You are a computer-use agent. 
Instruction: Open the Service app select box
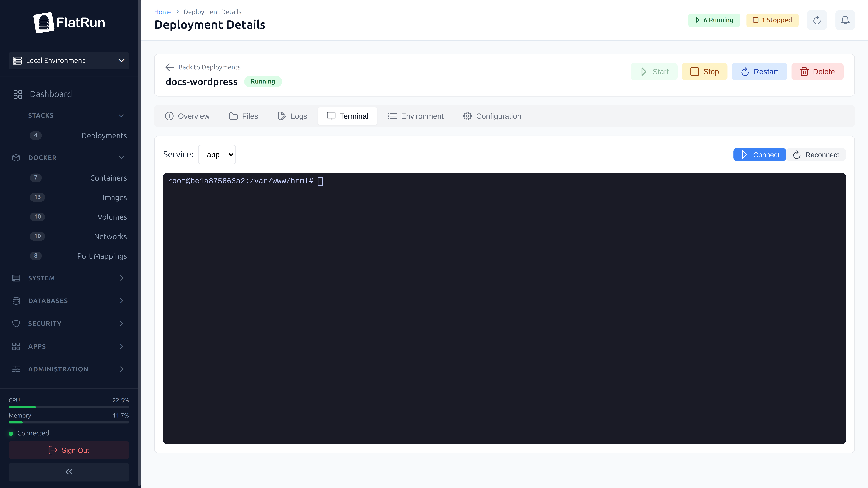(x=217, y=155)
